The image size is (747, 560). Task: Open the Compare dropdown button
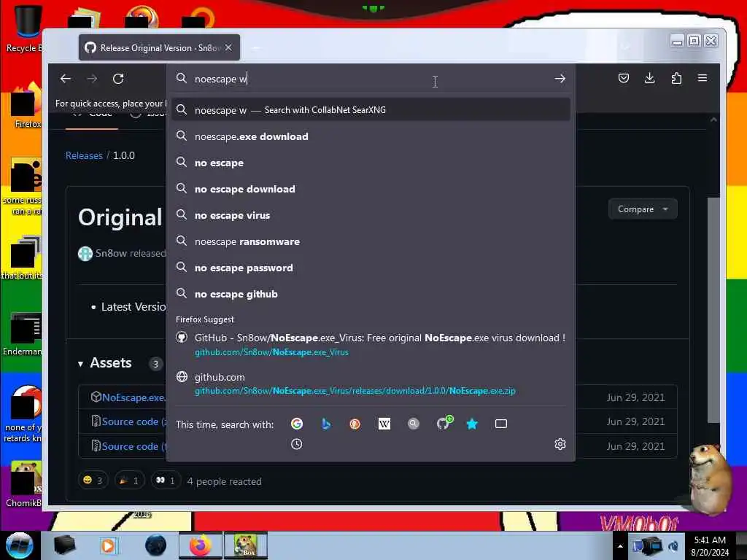click(642, 209)
